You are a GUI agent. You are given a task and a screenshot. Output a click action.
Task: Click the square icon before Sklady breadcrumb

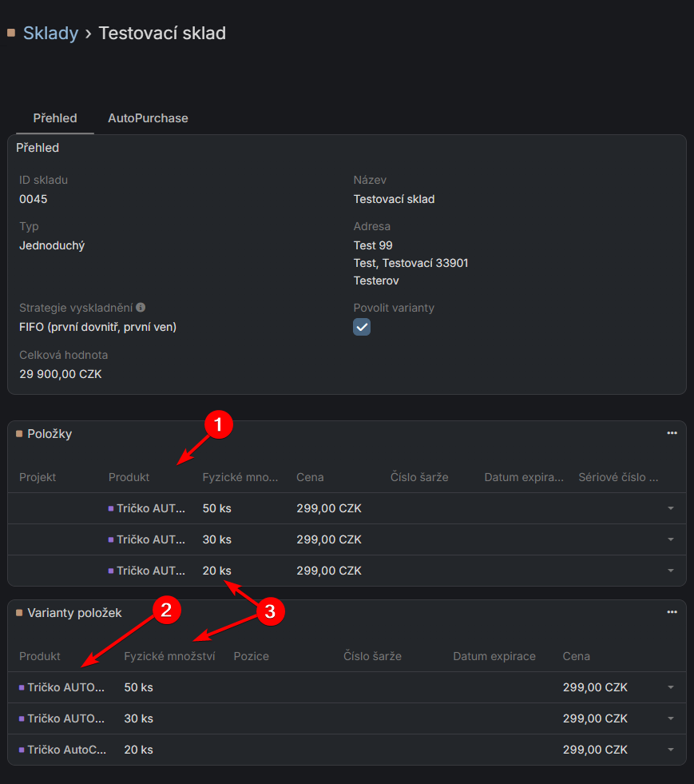pyautogui.click(x=11, y=33)
